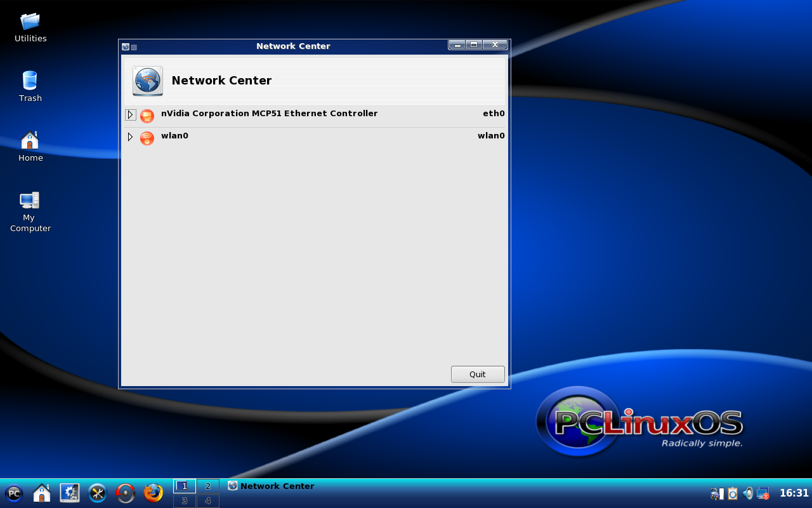Open the window menu icon in title bar
812x508 pixels.
[126, 47]
